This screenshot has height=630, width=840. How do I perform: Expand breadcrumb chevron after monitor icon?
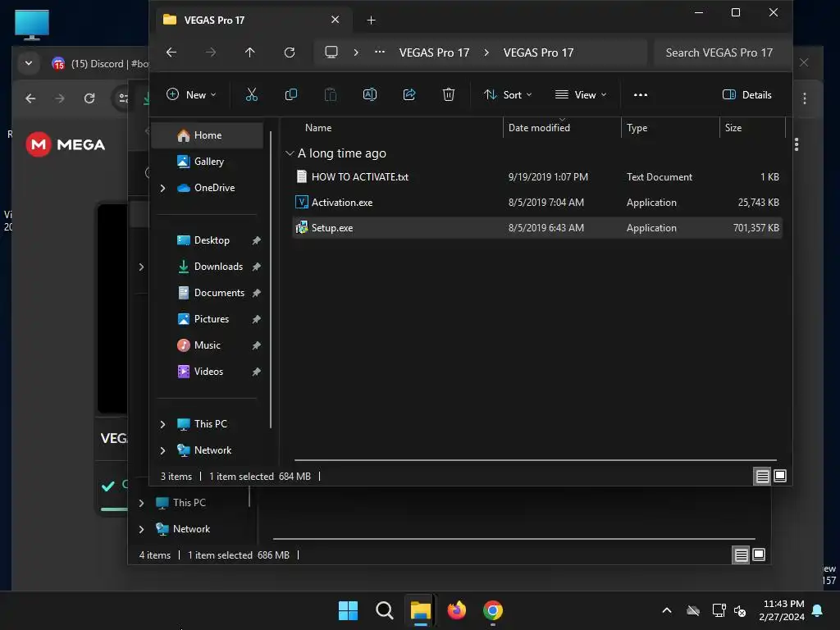pyautogui.click(x=356, y=52)
